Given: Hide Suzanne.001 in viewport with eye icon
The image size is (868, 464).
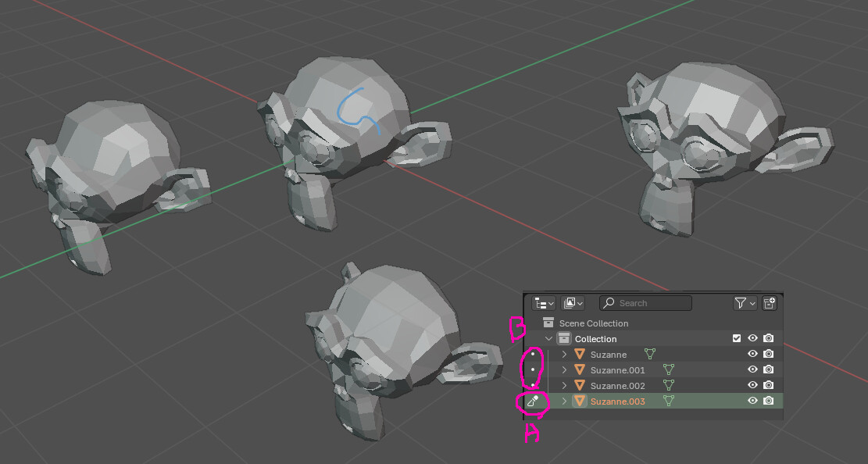Looking at the screenshot, I should point(752,369).
